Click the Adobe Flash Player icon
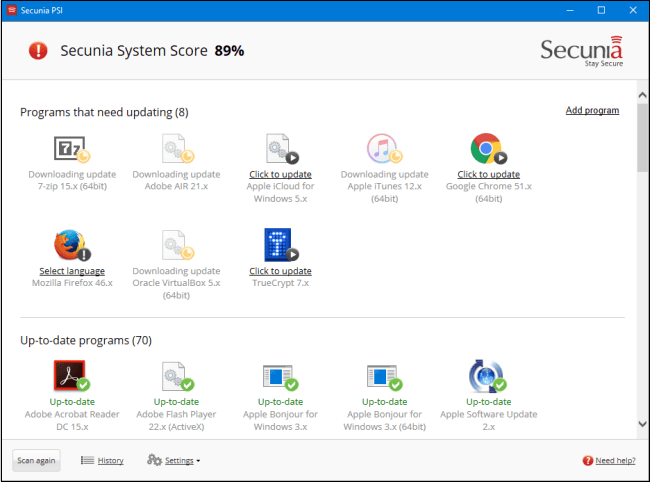Image resolution: width=650 pixels, height=482 pixels. [x=177, y=376]
